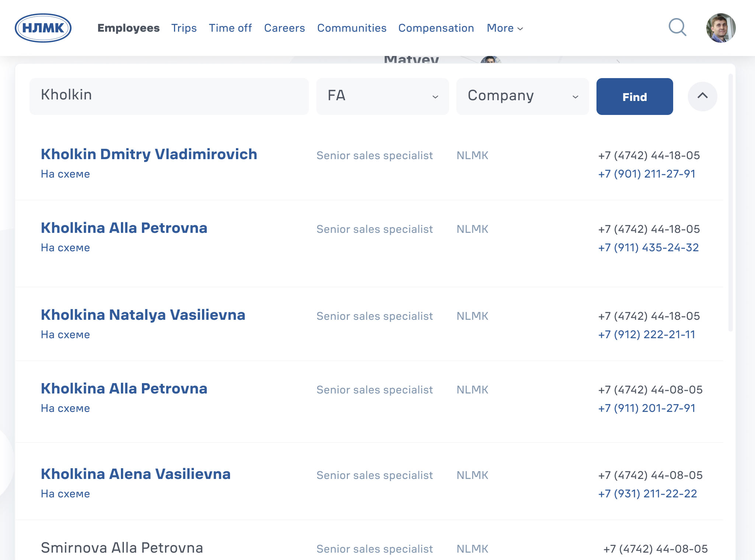Open the Careers page

284,28
